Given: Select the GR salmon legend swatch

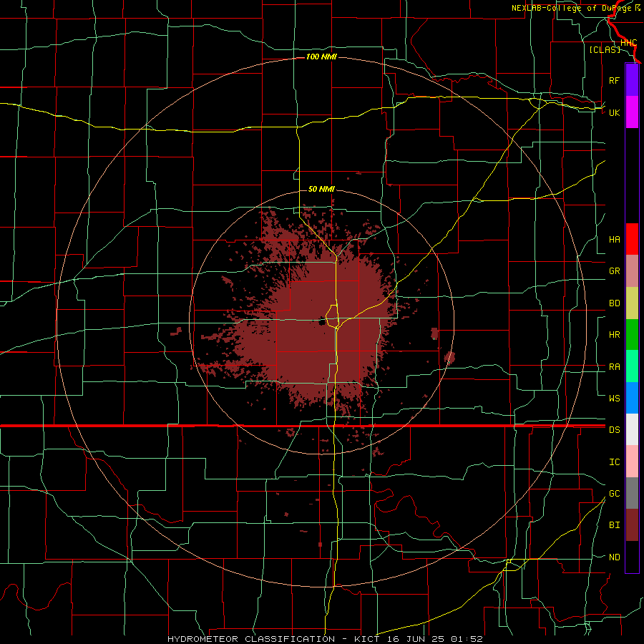Looking at the screenshot, I should pyautogui.click(x=632, y=271).
